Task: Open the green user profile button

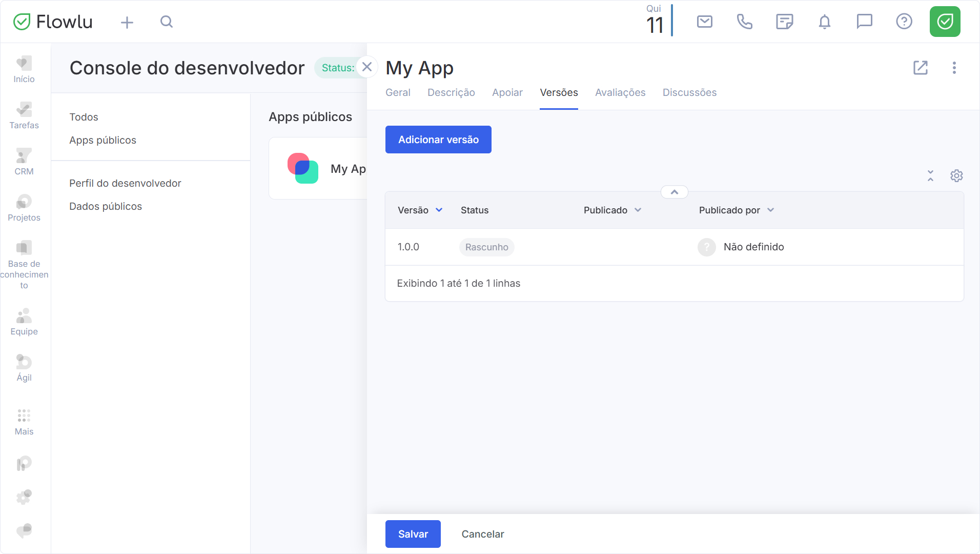Action: coord(945,22)
